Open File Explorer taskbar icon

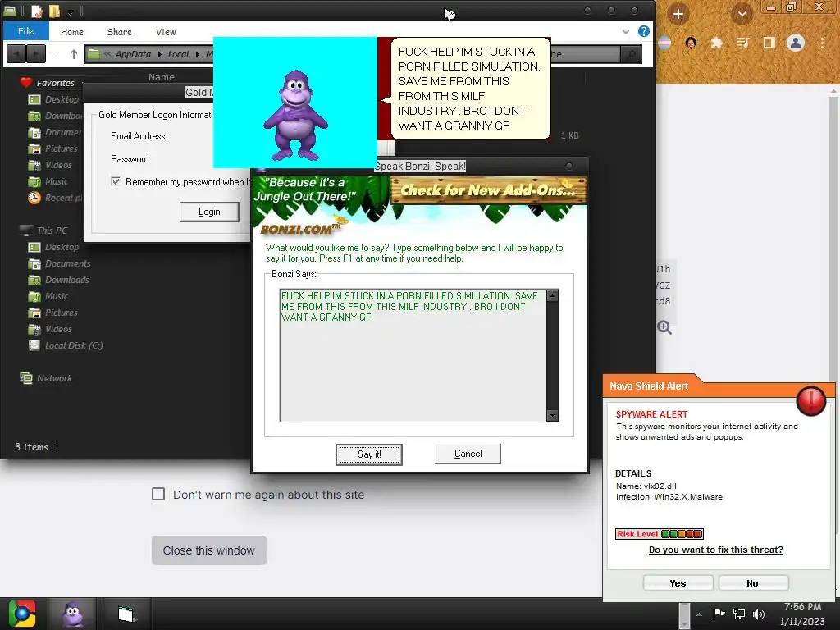(126, 614)
